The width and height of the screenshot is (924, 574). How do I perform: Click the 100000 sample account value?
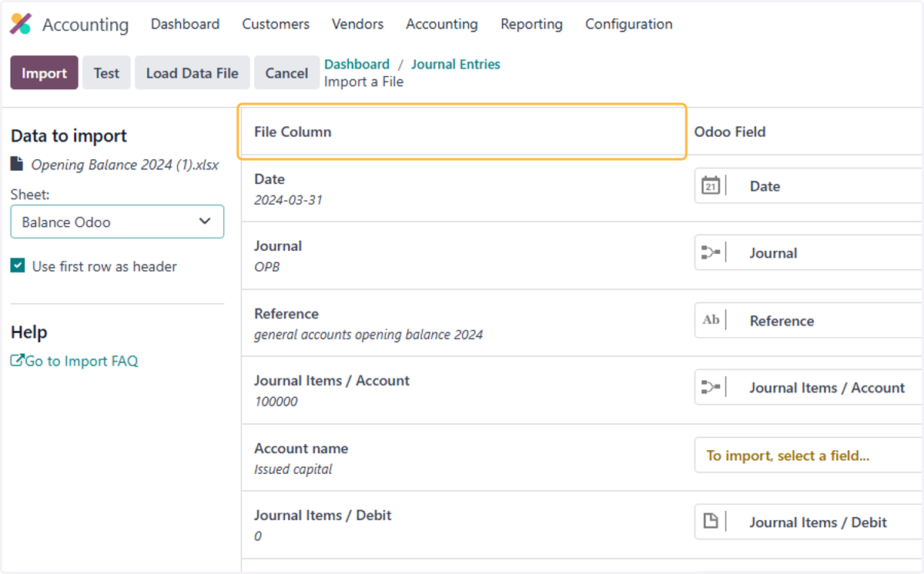[x=276, y=402]
